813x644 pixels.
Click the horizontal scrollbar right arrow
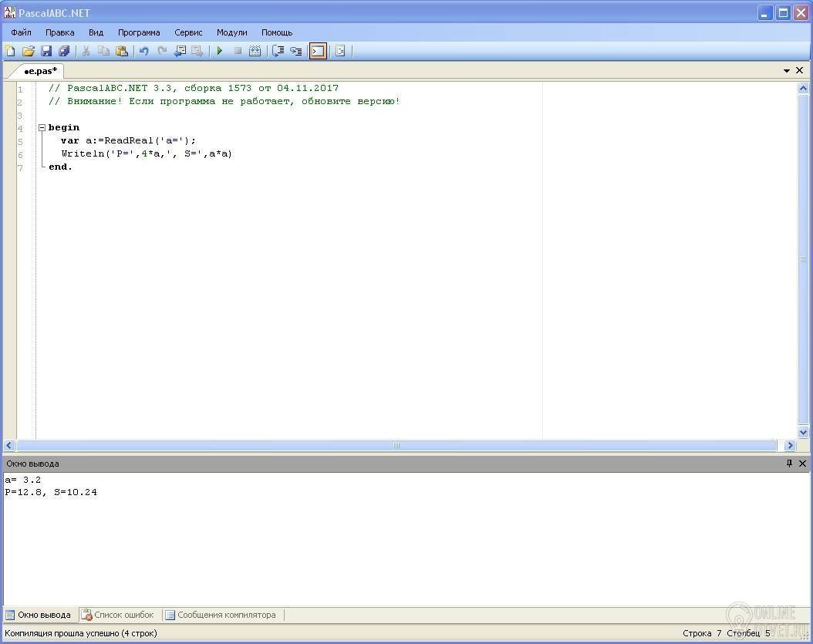click(790, 445)
